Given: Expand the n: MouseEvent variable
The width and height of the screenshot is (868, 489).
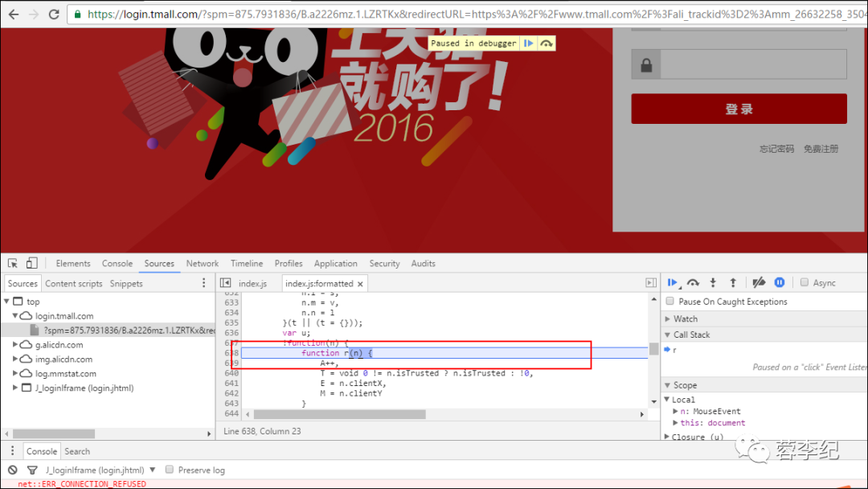Looking at the screenshot, I should point(675,411).
